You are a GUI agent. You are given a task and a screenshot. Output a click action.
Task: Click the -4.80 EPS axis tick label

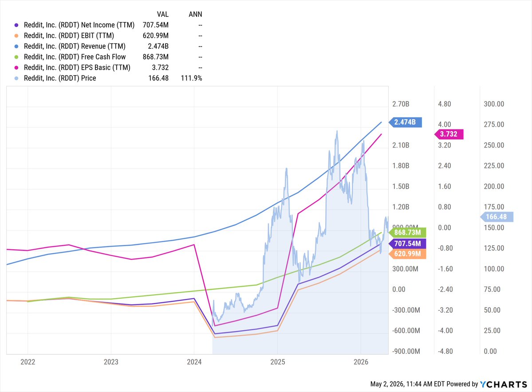445,351
